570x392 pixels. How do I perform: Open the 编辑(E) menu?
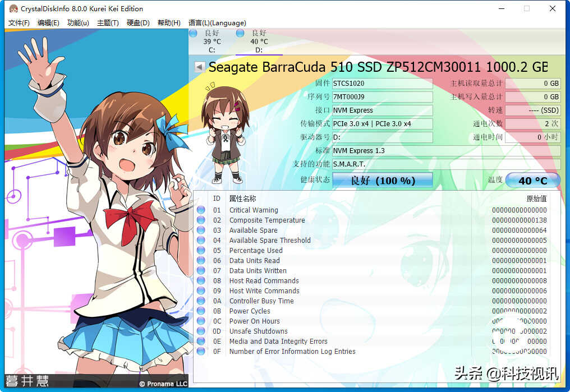[48, 23]
